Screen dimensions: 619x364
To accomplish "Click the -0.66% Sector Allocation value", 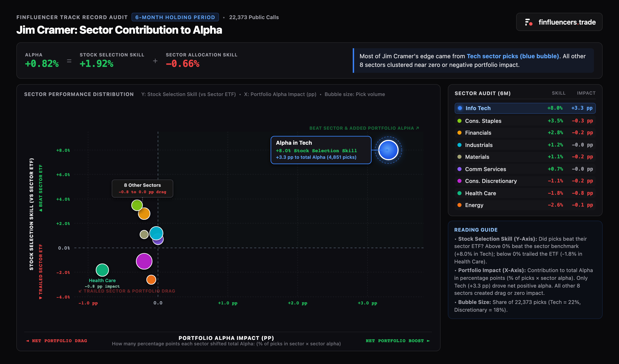I will click(x=183, y=64).
